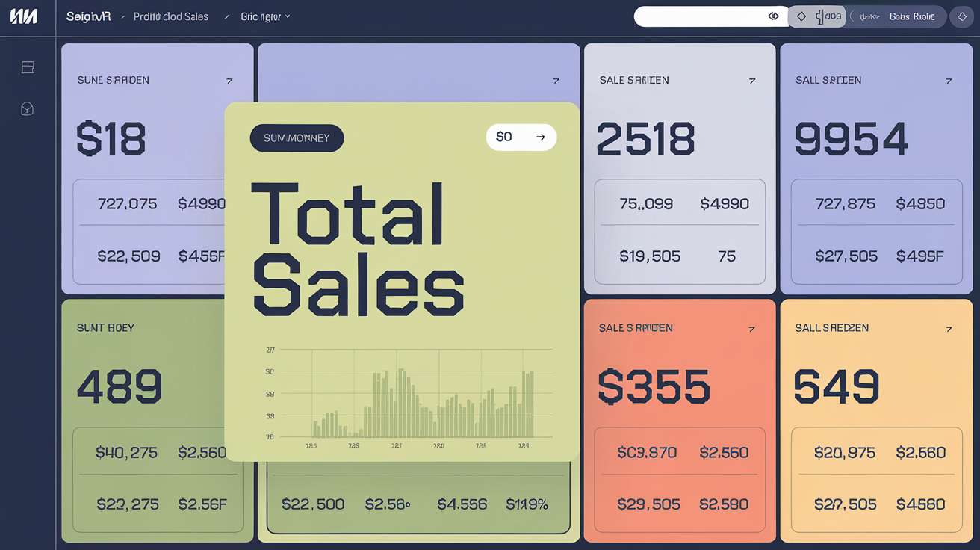980x550 pixels.
Task: Go to the 'SeigivR' breadcrumb item
Action: tap(88, 16)
